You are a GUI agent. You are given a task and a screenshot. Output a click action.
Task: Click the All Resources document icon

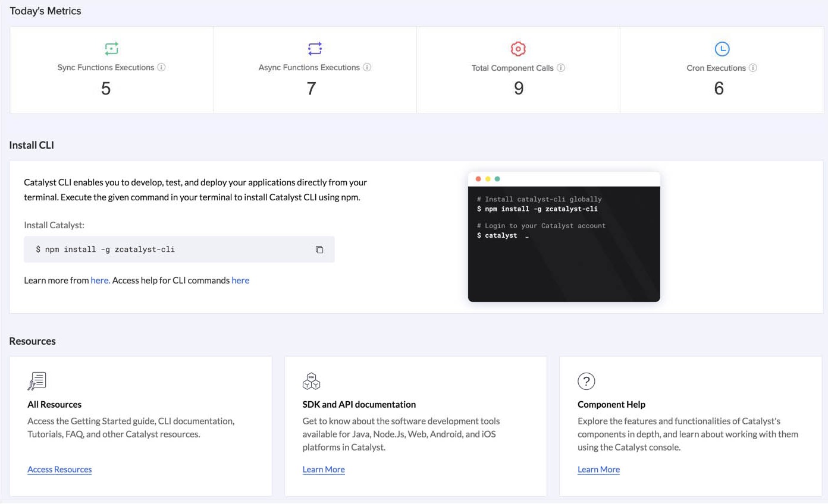tap(37, 380)
